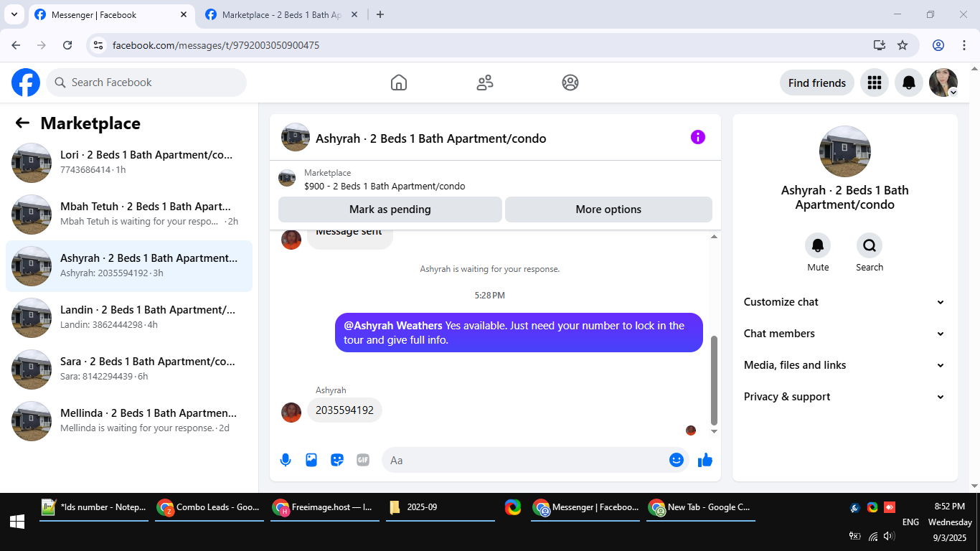Image resolution: width=980 pixels, height=551 pixels.
Task: Record a voice clip with microphone icon
Action: [286, 460]
